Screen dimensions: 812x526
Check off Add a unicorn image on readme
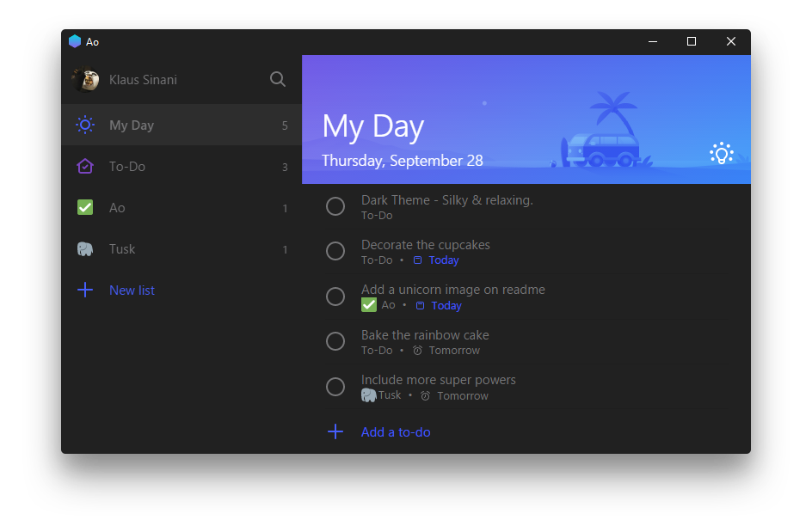coord(335,297)
